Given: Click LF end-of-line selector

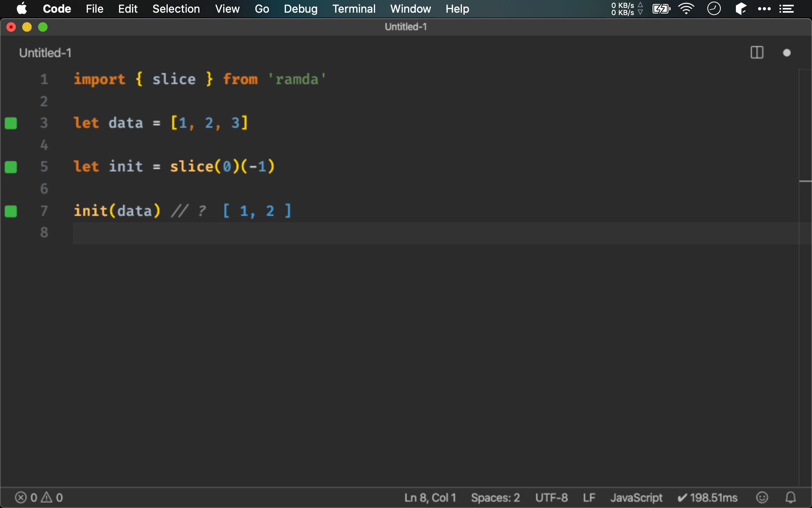Looking at the screenshot, I should point(589,498).
